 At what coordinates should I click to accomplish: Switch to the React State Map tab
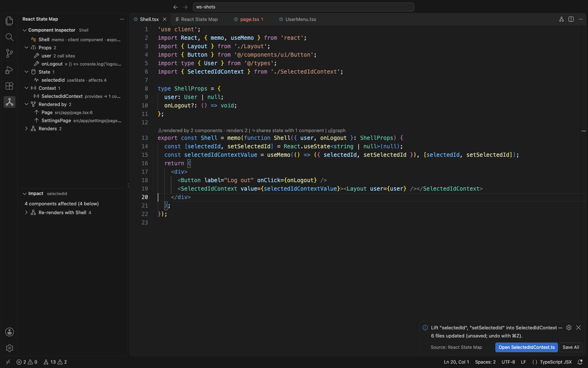[x=197, y=19]
